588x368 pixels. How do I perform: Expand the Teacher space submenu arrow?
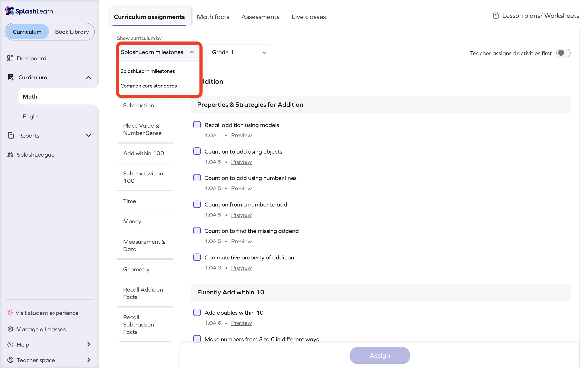pyautogui.click(x=89, y=360)
